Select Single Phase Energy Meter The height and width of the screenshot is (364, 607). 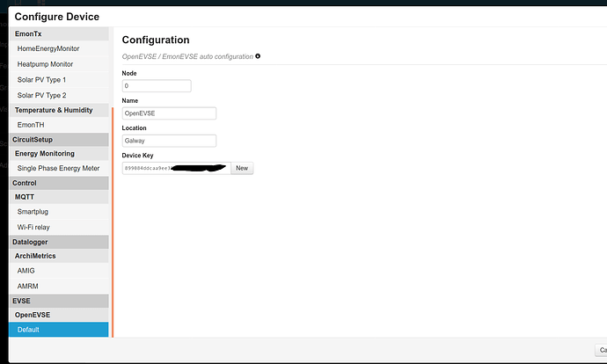pyautogui.click(x=59, y=168)
